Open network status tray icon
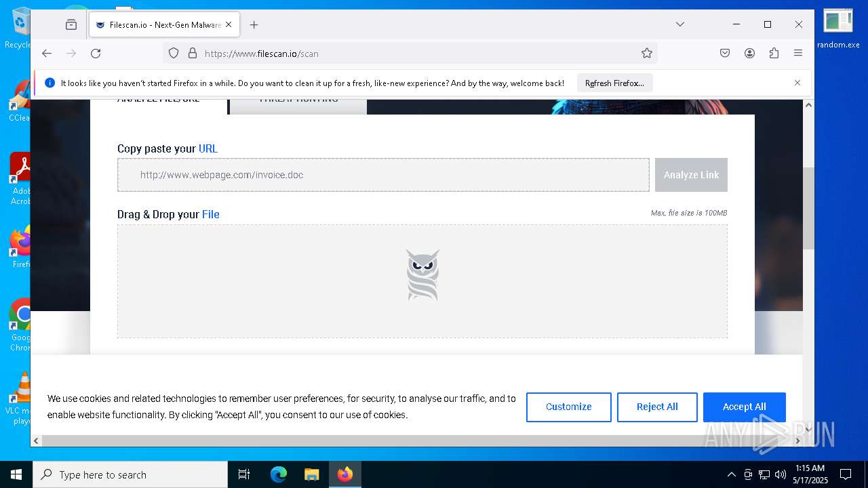This screenshot has height=488, width=868. pos(764,474)
